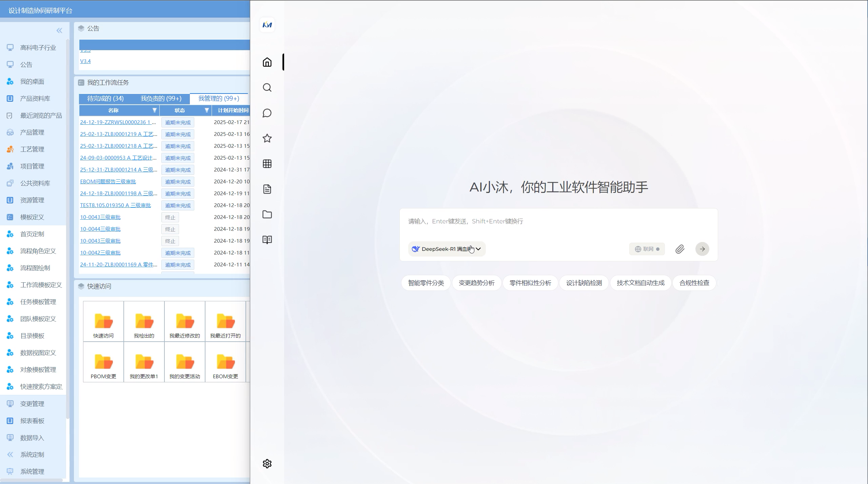Switch to 待完成的 (34) tab
Screen dimensions: 868x484
(105, 99)
